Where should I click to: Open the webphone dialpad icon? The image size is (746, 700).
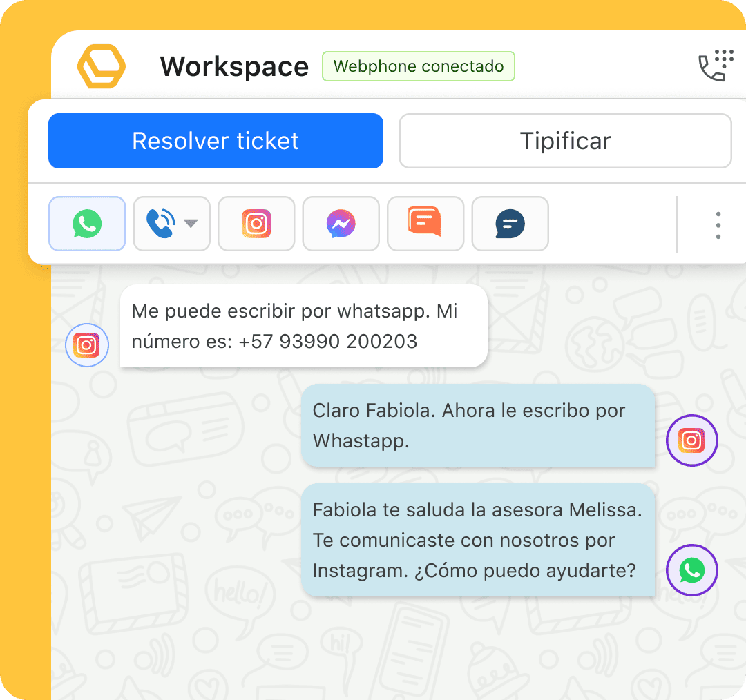(x=716, y=66)
